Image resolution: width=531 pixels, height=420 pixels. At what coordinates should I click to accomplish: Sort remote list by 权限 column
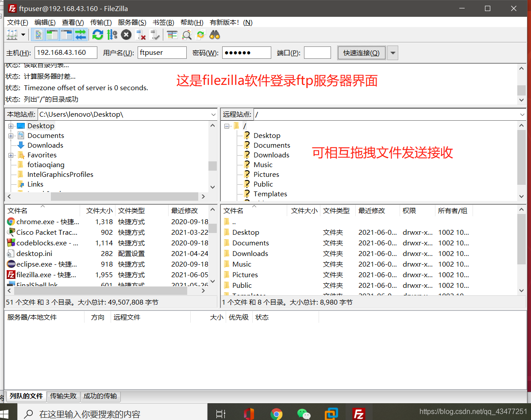pos(418,211)
